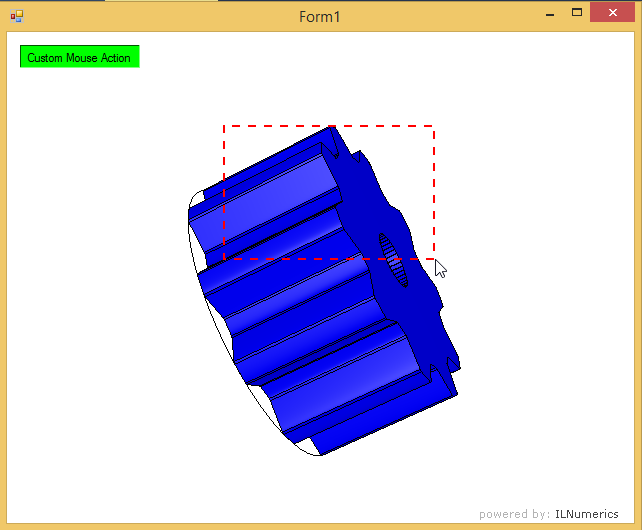Click the gear's center bore hole
642x530 pixels.
393,260
